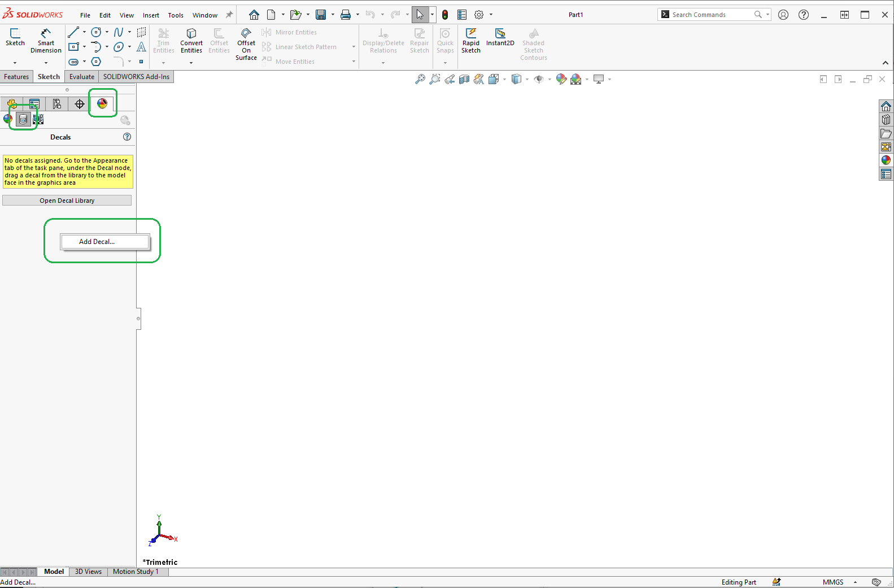The height and width of the screenshot is (588, 894).
Task: Click the Decals help question mark
Action: click(127, 137)
